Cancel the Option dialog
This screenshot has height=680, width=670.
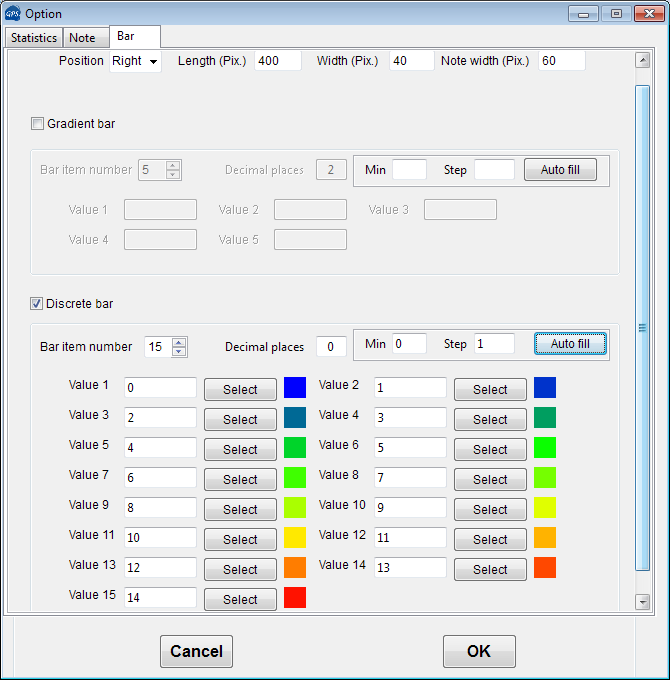tap(196, 651)
